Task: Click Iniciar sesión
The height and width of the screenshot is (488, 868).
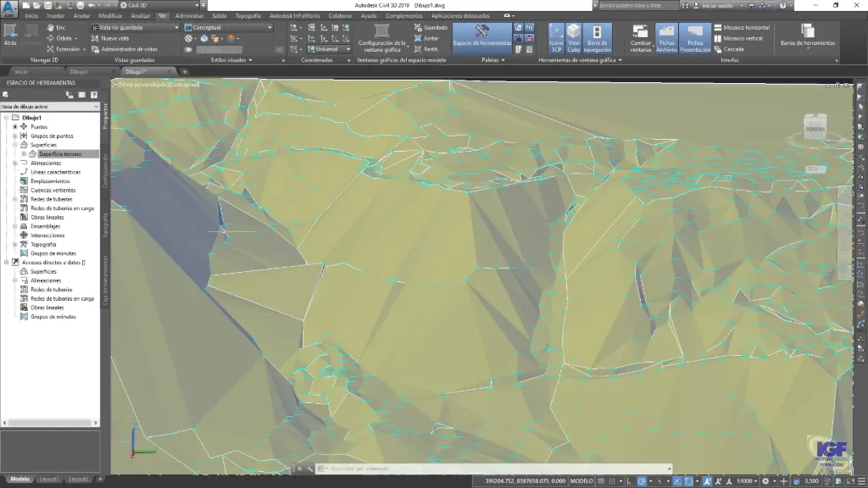Action: pos(717,5)
